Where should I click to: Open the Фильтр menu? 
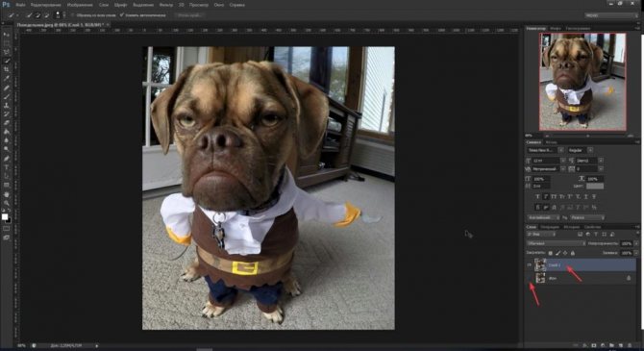[166, 5]
